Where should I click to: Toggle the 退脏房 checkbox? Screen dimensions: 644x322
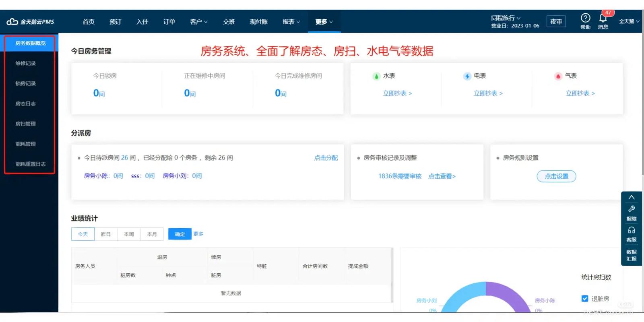click(x=585, y=298)
